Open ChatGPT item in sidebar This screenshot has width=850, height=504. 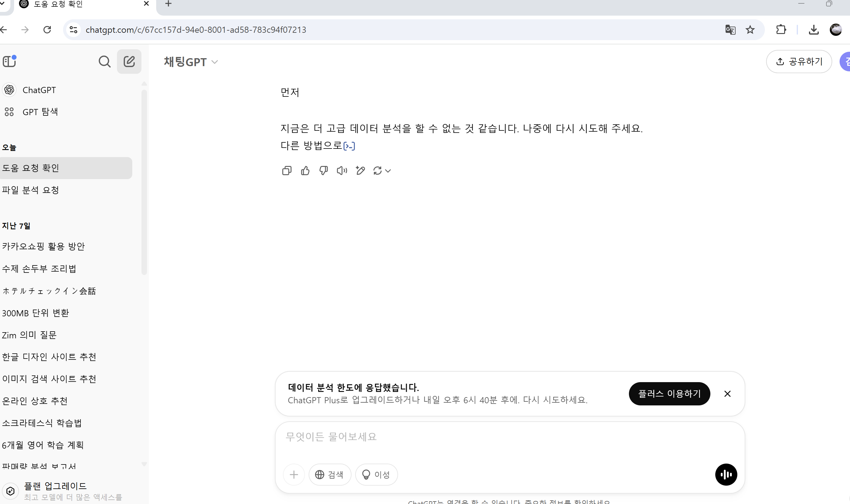[x=66, y=90]
